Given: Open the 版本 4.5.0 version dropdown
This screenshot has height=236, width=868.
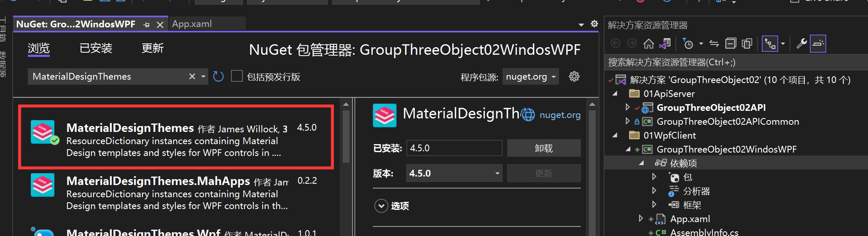Looking at the screenshot, I should [x=454, y=173].
